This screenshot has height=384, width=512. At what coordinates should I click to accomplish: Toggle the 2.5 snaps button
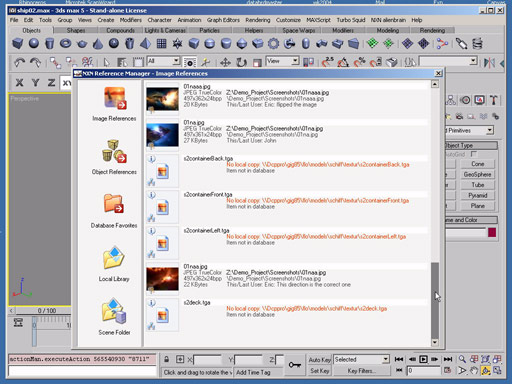pyautogui.click(x=328, y=62)
